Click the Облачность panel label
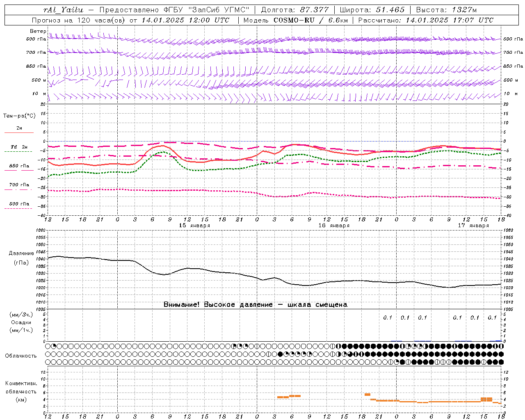 pyautogui.click(x=21, y=356)
